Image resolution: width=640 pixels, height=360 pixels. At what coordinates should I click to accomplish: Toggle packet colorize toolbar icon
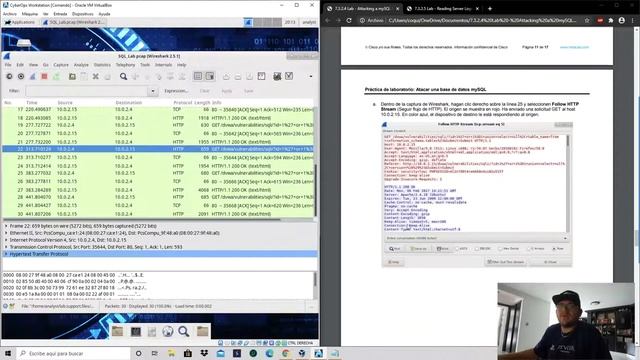pyautogui.click(x=198, y=76)
